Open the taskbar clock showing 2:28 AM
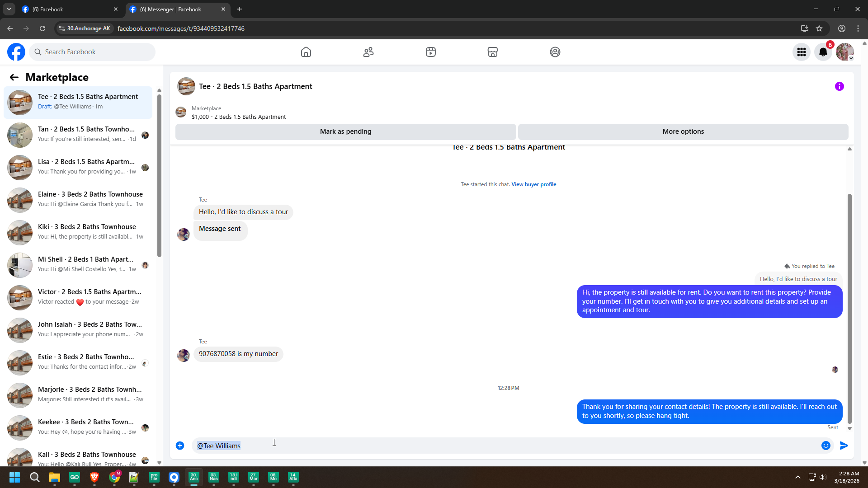 (x=847, y=477)
